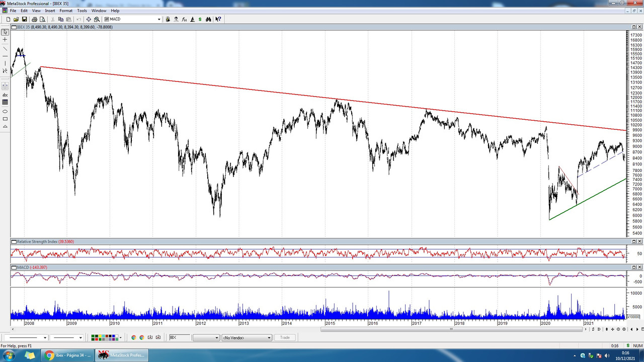Open the line style dropdown

45,337
